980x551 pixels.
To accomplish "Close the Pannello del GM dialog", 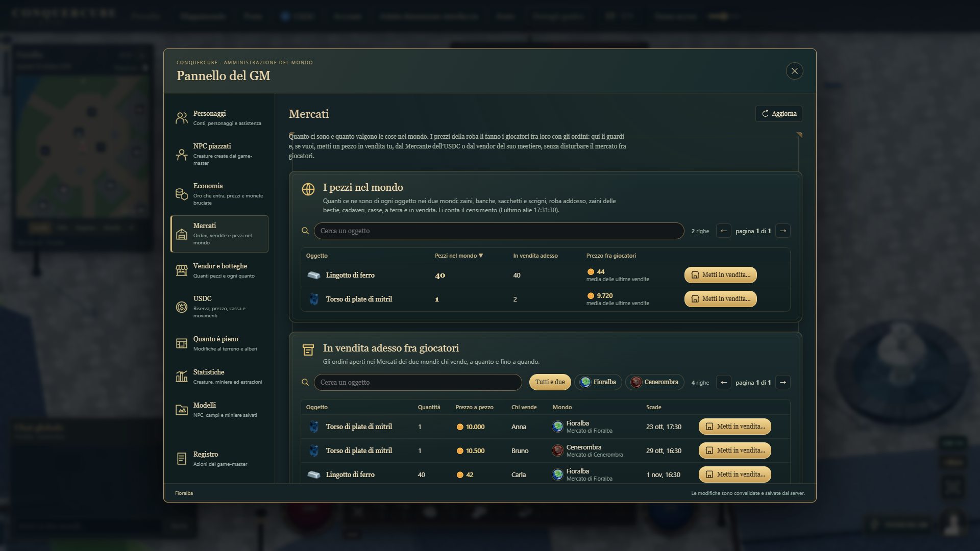I will click(x=794, y=71).
